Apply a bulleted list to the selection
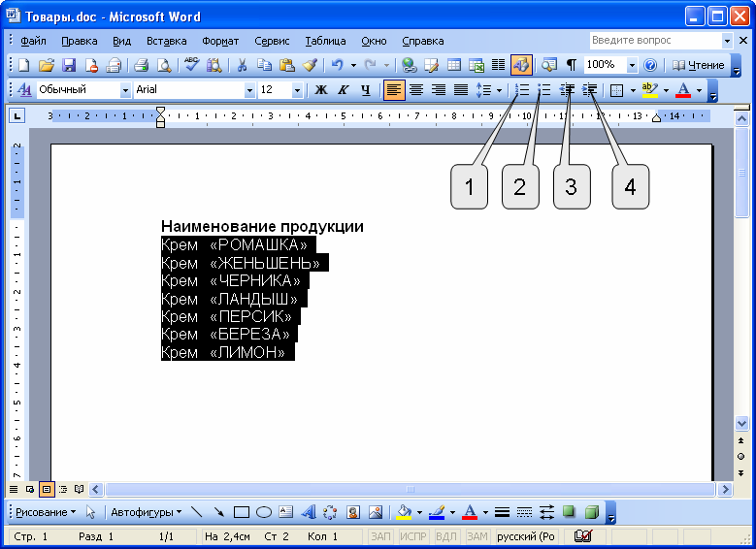This screenshot has width=756, height=549. point(543,90)
